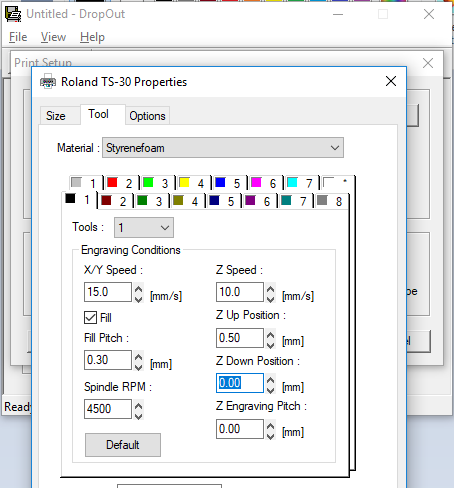Click the printer icon in Properties title
Screen dimensions: 454x488
point(48,81)
